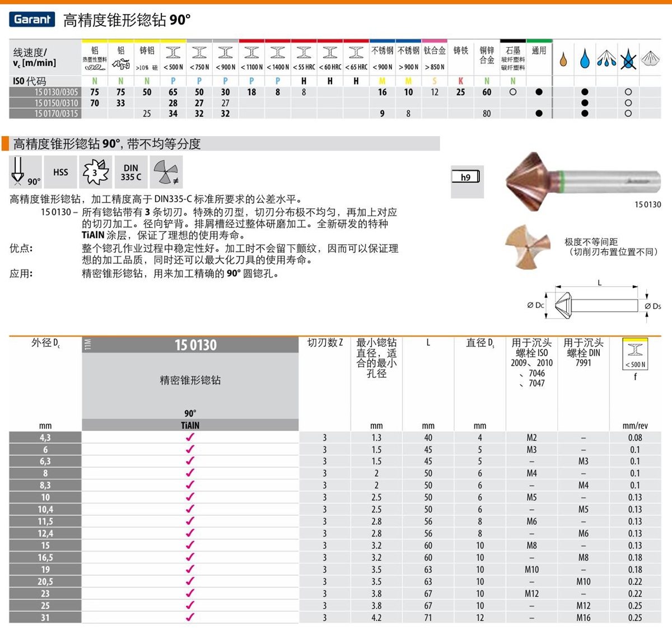Click the page title 高精度锥形锪钻 90°

pos(127,20)
